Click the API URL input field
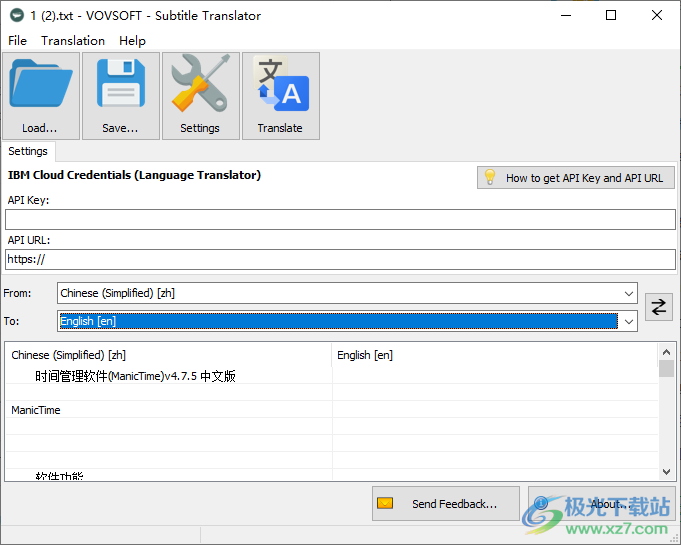The image size is (681, 545). coord(340,259)
